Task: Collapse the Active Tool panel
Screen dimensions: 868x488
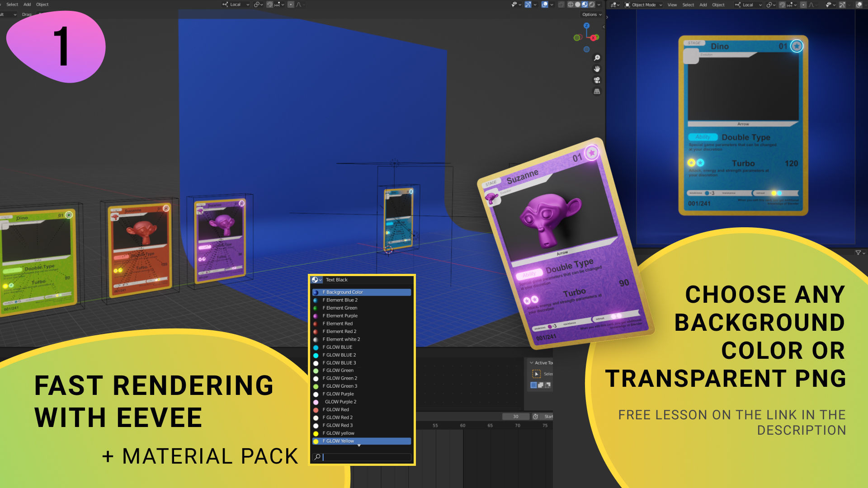Action: point(532,363)
